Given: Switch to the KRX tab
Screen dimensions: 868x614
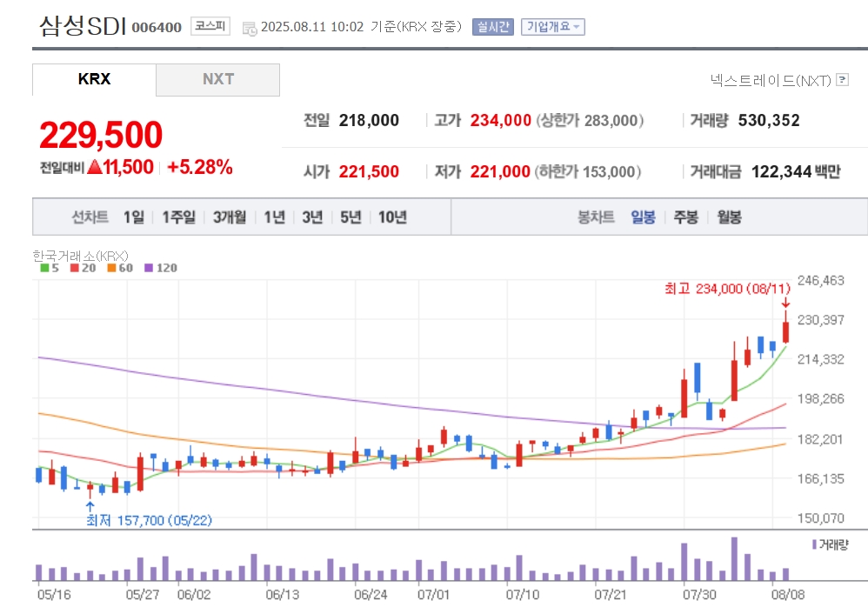Looking at the screenshot, I should tap(94, 79).
